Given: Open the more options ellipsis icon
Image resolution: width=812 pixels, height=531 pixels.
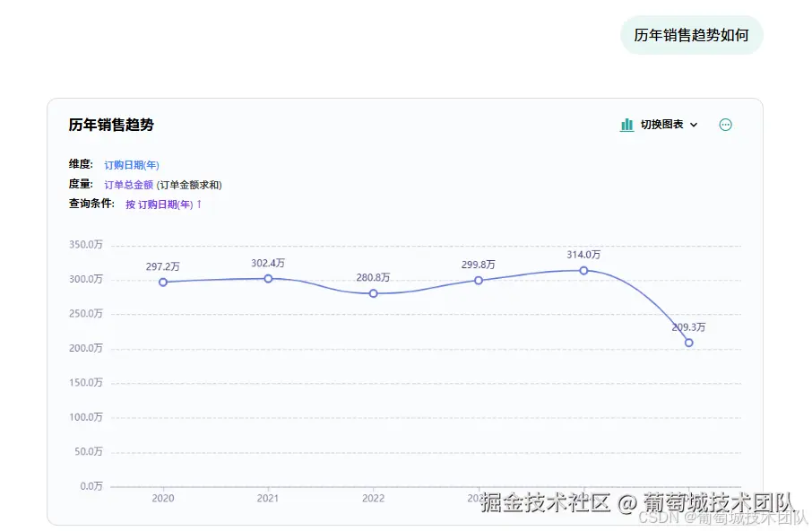Looking at the screenshot, I should [725, 125].
